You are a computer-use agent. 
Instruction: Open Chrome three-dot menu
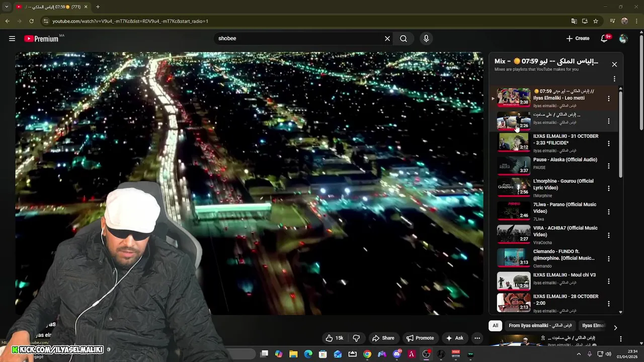tap(636, 21)
